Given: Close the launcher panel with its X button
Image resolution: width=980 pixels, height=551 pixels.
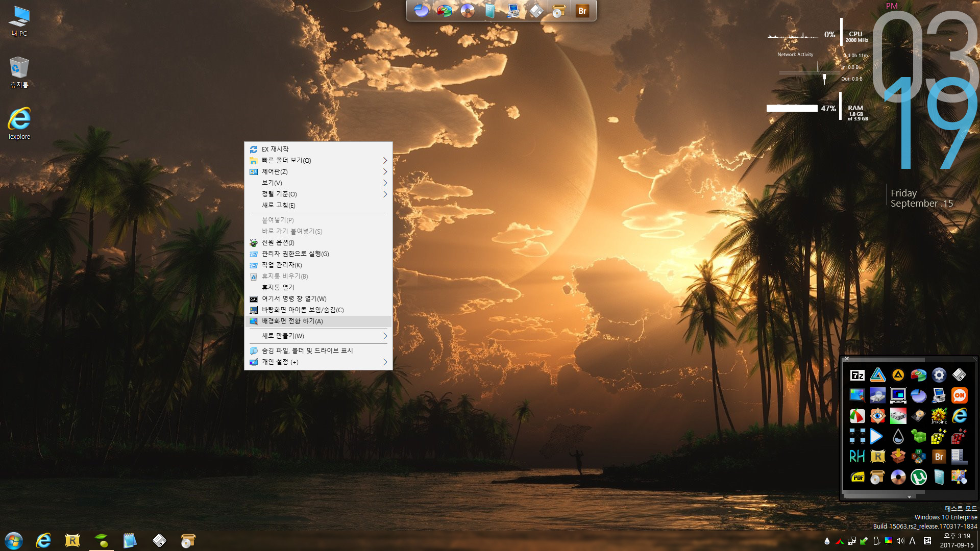Looking at the screenshot, I should click(x=847, y=359).
